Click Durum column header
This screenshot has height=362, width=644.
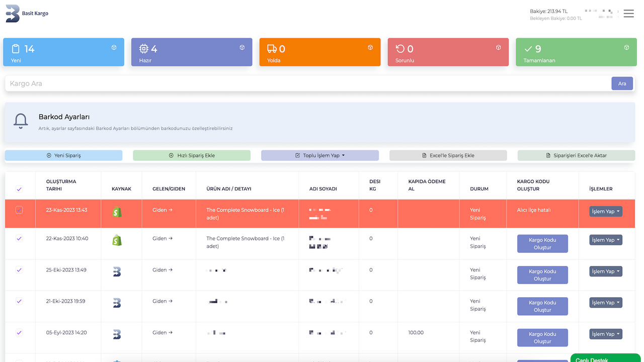click(479, 189)
